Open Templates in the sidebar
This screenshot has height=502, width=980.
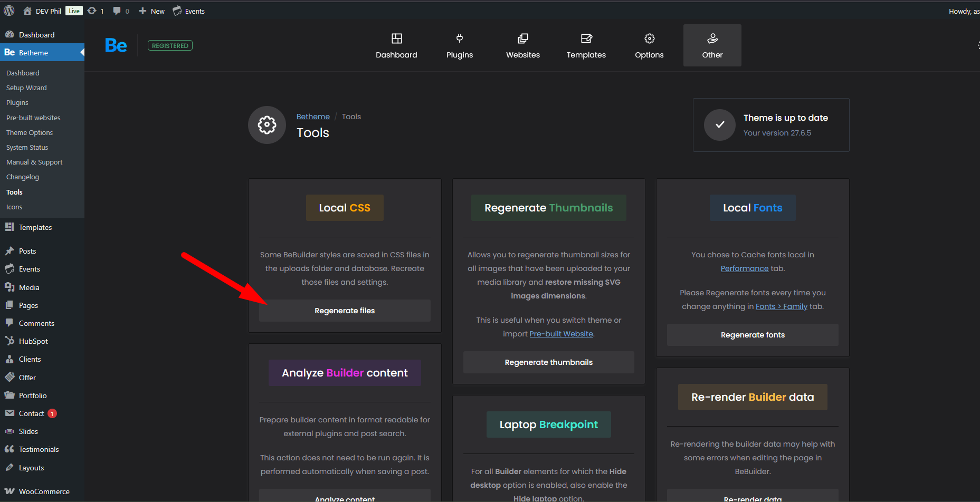(x=42, y=227)
